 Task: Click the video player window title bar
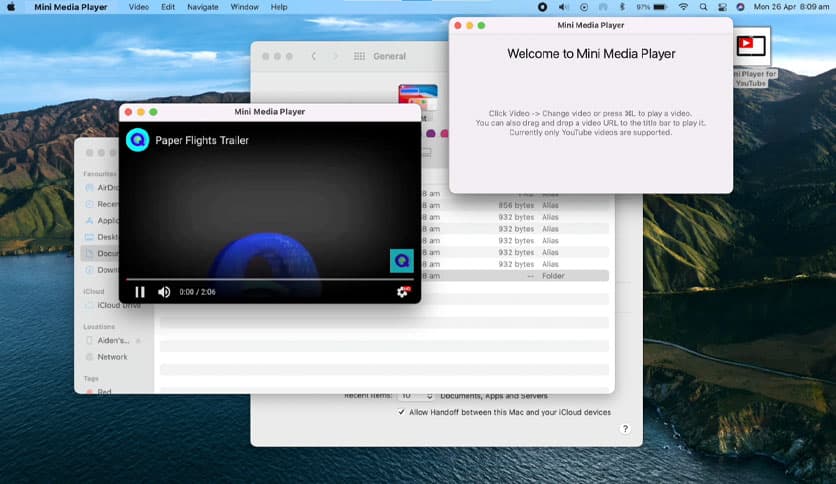270,111
